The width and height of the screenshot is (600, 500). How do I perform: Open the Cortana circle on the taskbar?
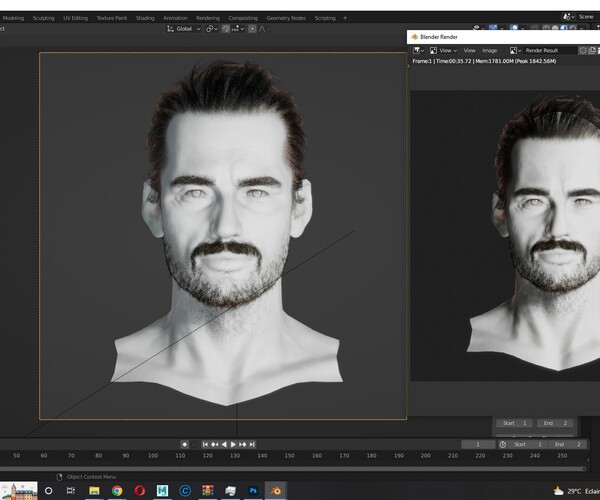(49, 490)
